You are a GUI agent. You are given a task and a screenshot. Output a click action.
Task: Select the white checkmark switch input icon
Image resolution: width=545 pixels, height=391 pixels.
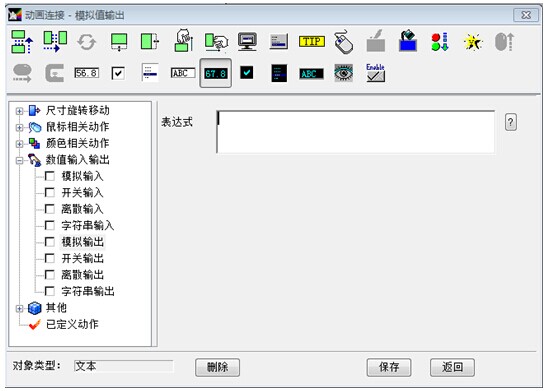[x=118, y=73]
